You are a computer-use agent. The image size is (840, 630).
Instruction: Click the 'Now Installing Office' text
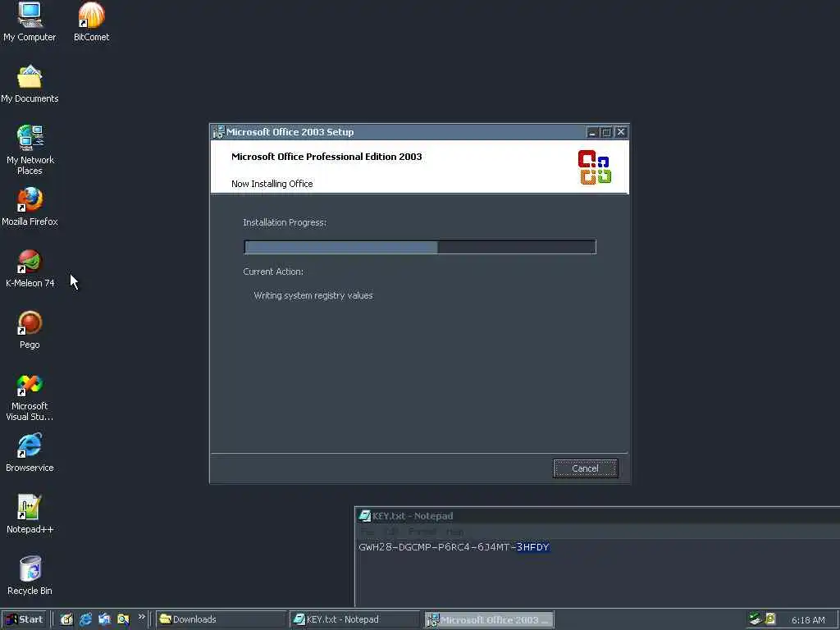pos(272,184)
